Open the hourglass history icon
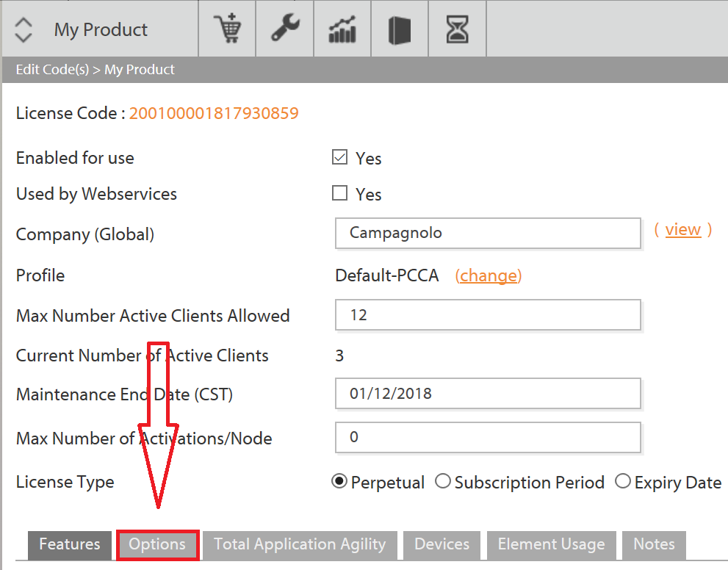This screenshot has height=570, width=728. click(456, 28)
